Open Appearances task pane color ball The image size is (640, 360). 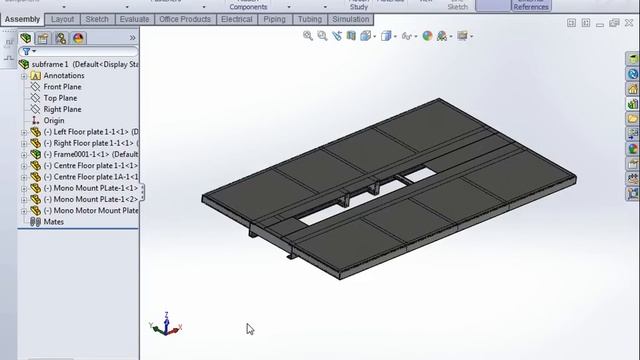(x=633, y=149)
